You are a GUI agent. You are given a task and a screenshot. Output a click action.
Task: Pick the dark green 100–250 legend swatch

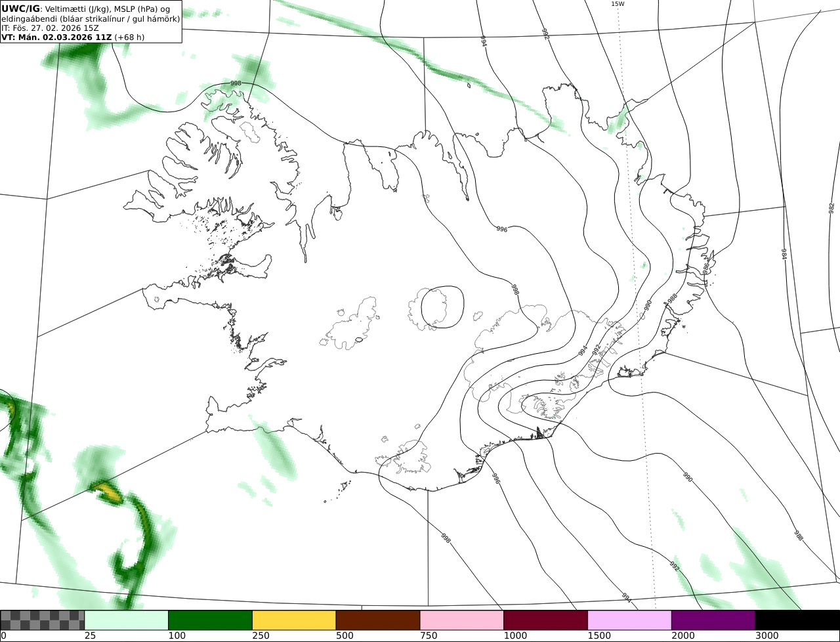[x=211, y=620]
